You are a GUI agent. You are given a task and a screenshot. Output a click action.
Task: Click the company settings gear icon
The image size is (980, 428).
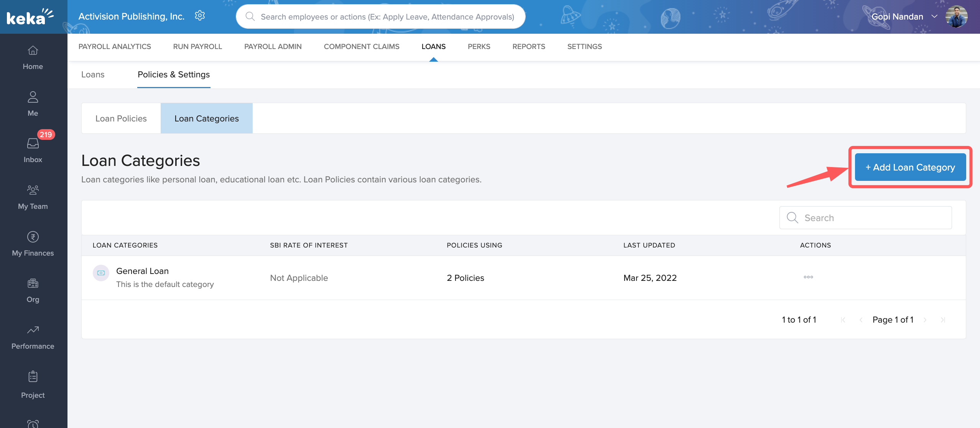200,16
